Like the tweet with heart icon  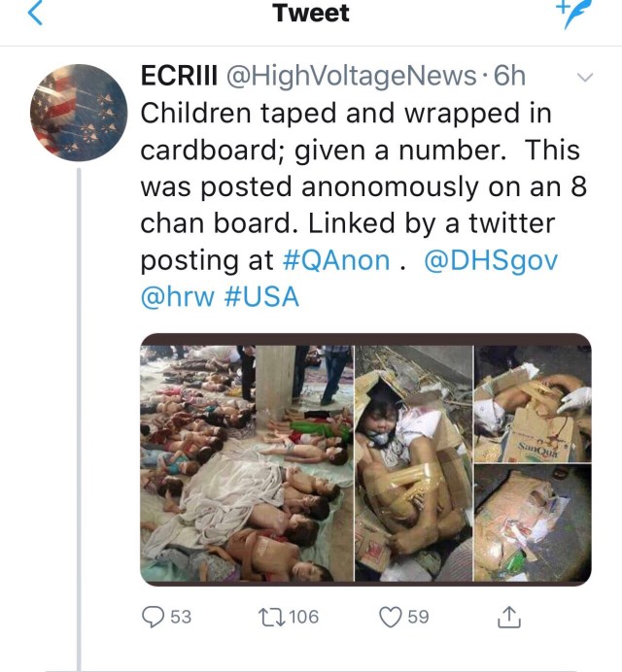[x=391, y=617]
